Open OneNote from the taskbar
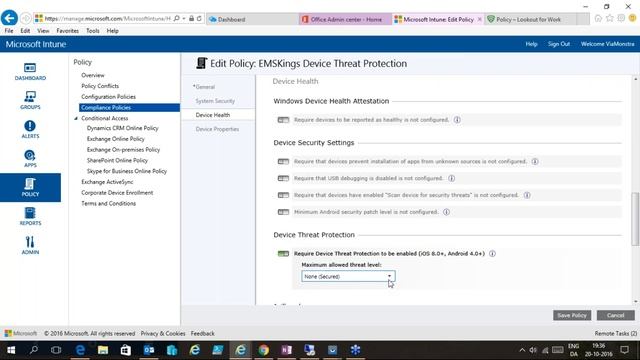 click(x=286, y=350)
